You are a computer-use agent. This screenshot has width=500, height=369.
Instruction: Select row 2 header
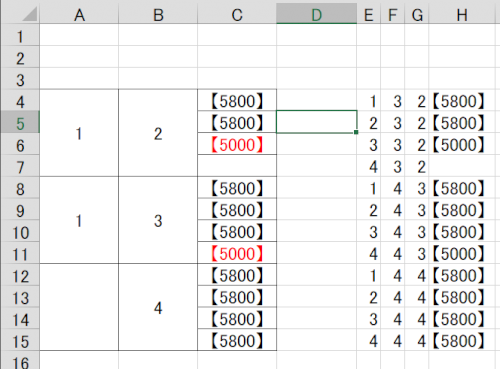pyautogui.click(x=20, y=58)
